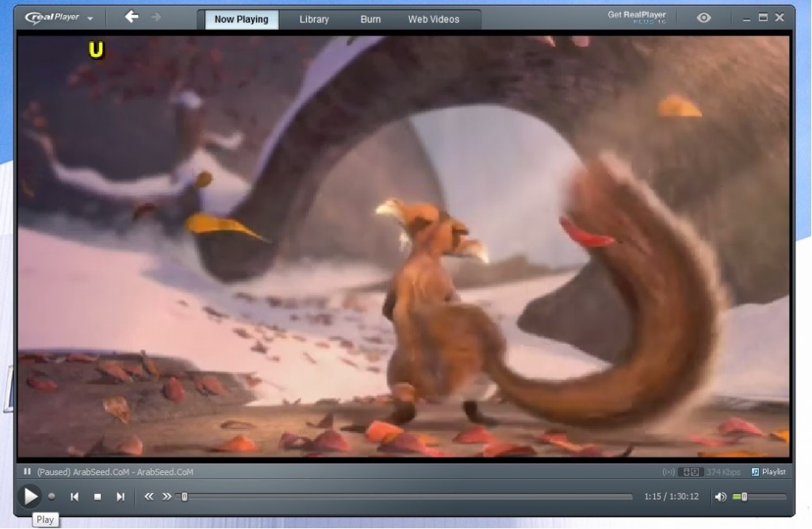812x529 pixels.
Task: Open the Playlist panel
Action: (768, 471)
